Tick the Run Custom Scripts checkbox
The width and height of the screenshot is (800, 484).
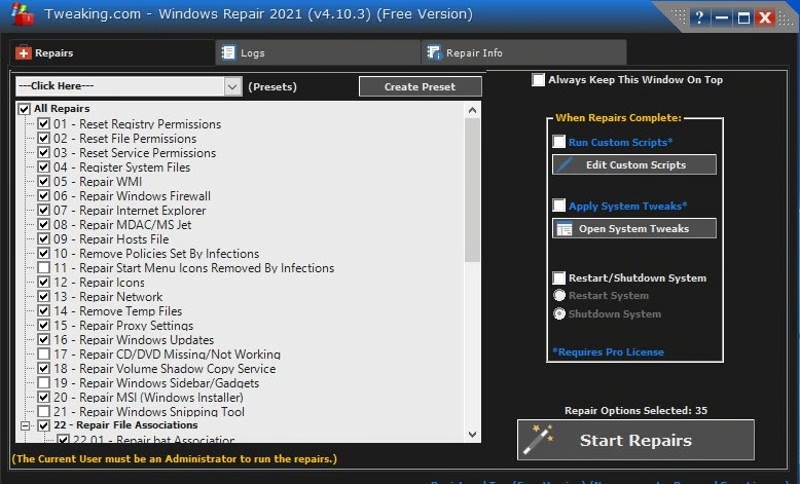pos(559,142)
